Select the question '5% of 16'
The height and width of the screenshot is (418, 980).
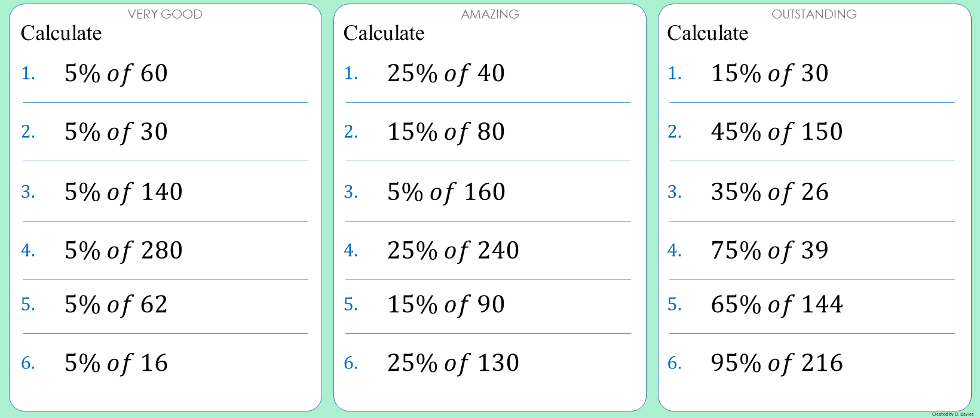point(116,363)
